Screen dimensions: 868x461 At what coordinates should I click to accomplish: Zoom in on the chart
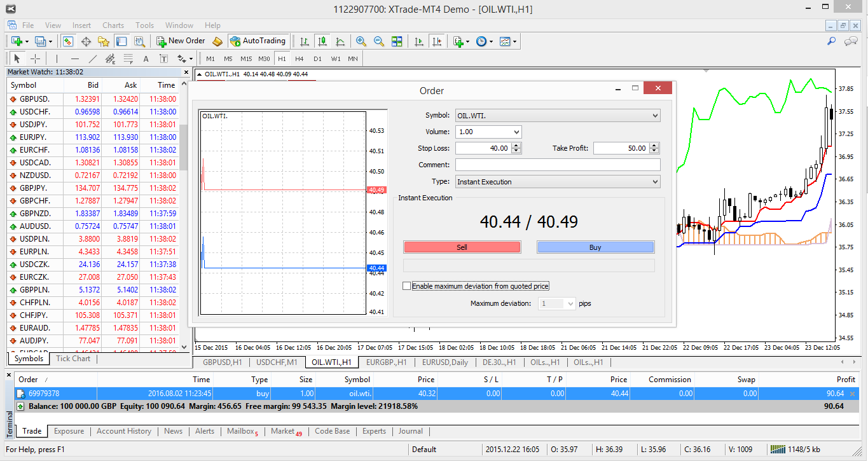(361, 41)
